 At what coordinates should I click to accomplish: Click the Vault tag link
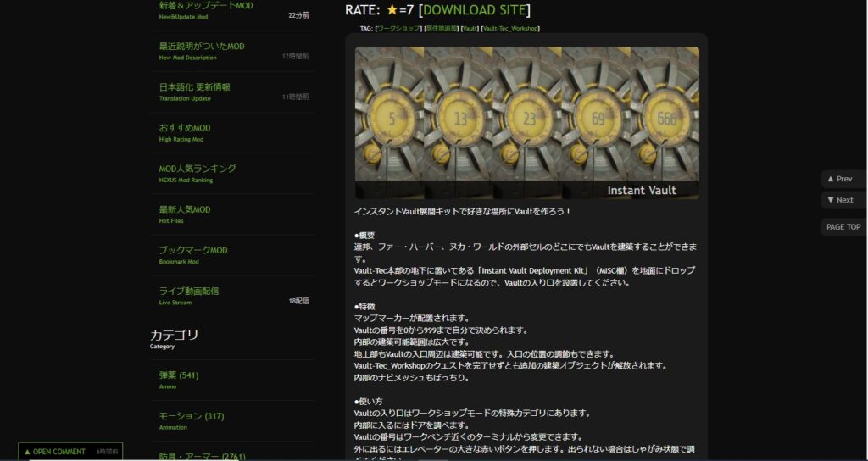(470, 28)
